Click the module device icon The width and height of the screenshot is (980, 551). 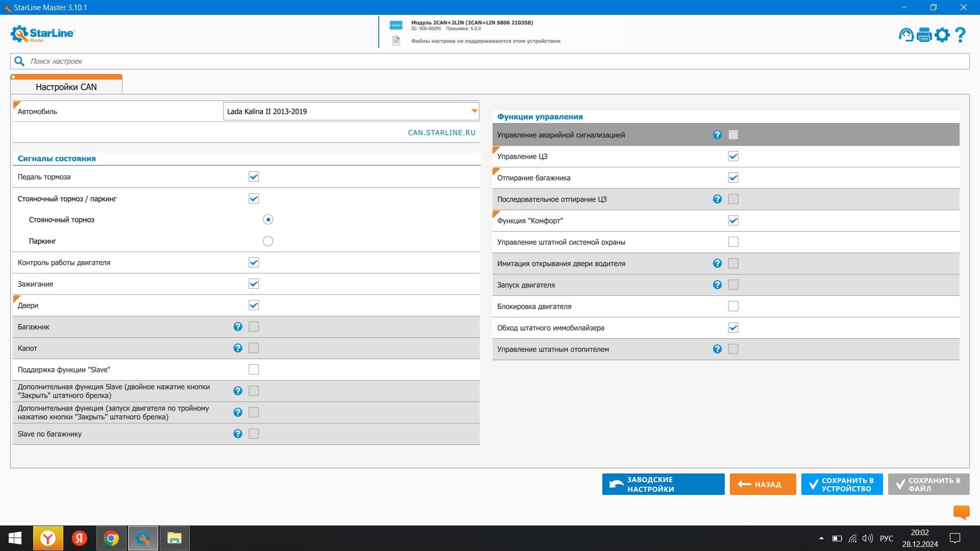click(x=396, y=25)
